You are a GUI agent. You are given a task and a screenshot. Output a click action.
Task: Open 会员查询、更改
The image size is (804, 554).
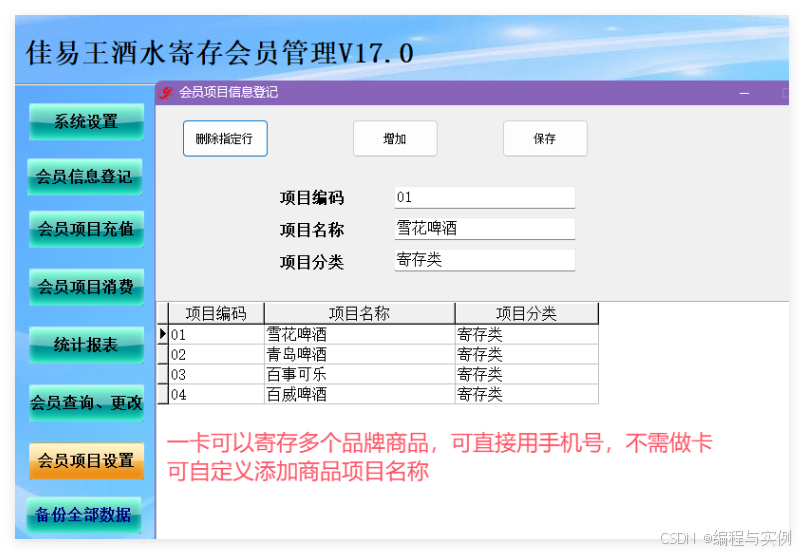point(86,403)
